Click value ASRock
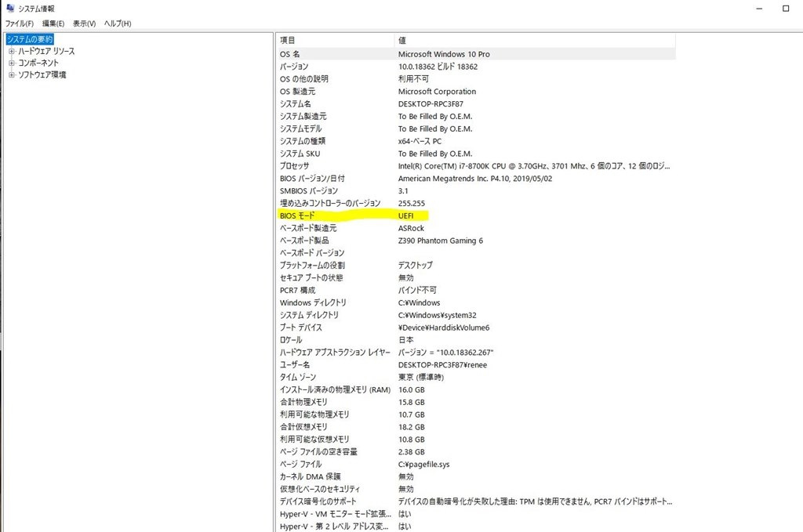Viewport: 803px width, 532px height. (x=411, y=228)
